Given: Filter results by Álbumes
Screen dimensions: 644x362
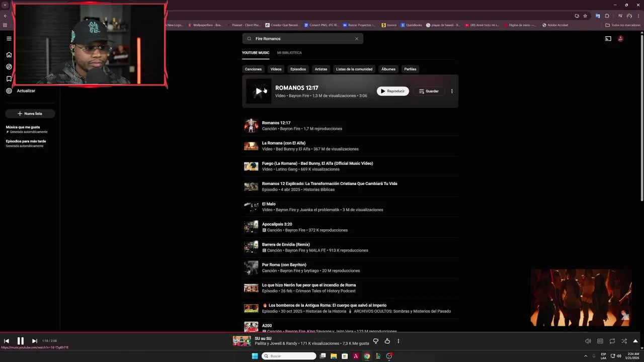Looking at the screenshot, I should pyautogui.click(x=388, y=69).
